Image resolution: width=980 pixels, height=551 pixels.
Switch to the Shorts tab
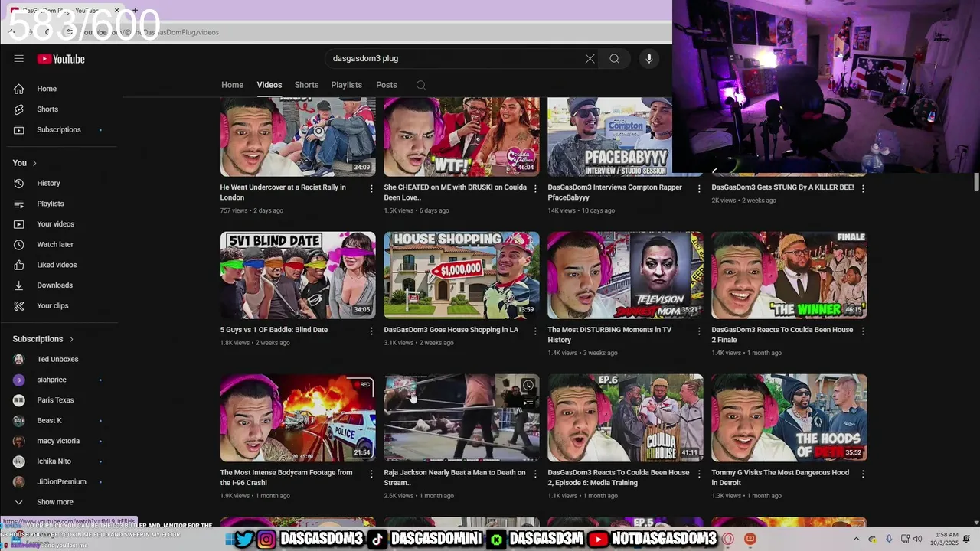click(x=306, y=85)
